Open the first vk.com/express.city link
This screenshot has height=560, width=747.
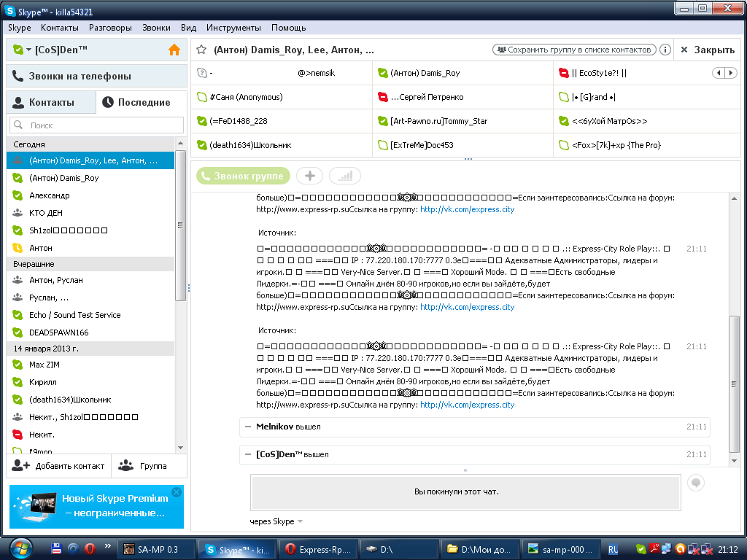(x=467, y=209)
